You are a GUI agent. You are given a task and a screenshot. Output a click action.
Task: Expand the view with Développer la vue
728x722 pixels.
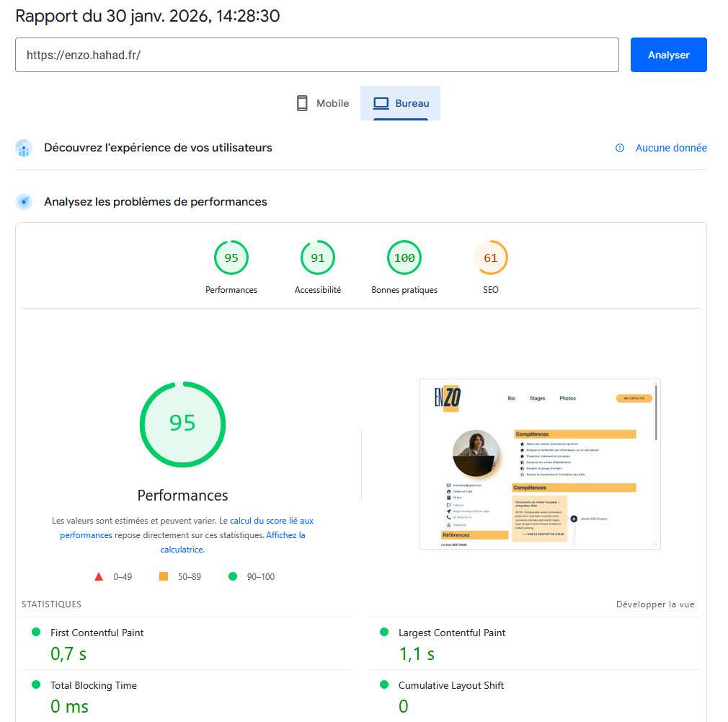point(655,604)
